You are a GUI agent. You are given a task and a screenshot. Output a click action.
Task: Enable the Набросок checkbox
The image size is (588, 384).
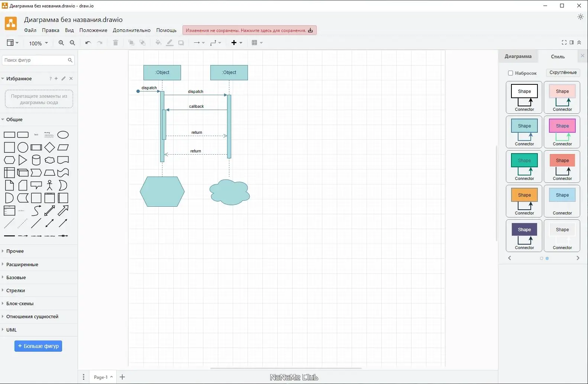pos(510,73)
